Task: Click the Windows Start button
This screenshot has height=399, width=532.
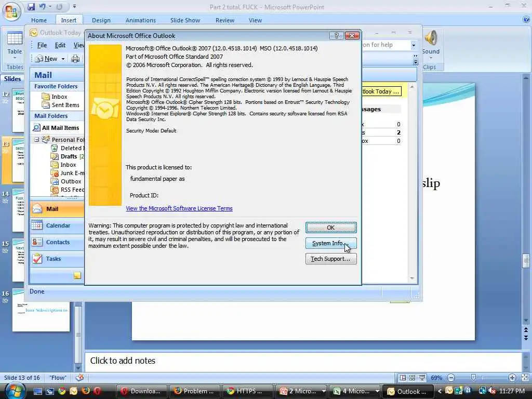Action: [x=14, y=391]
